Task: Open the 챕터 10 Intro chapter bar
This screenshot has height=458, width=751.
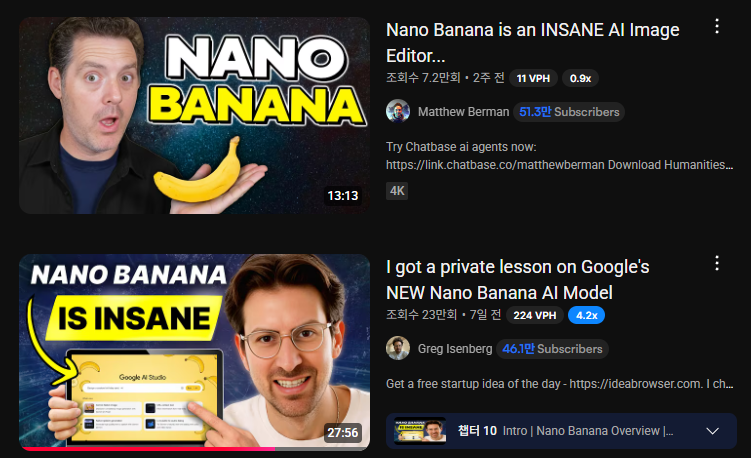Action: [561, 431]
